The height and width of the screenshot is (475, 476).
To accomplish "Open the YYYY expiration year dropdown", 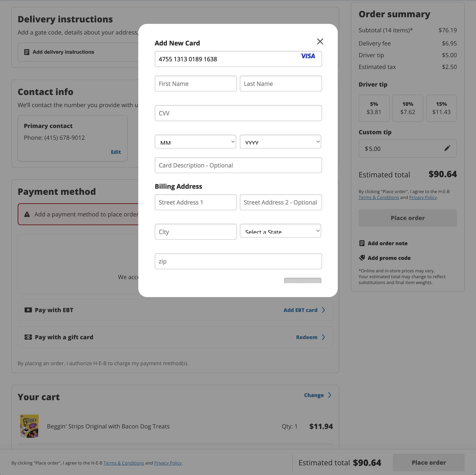I will [x=280, y=142].
